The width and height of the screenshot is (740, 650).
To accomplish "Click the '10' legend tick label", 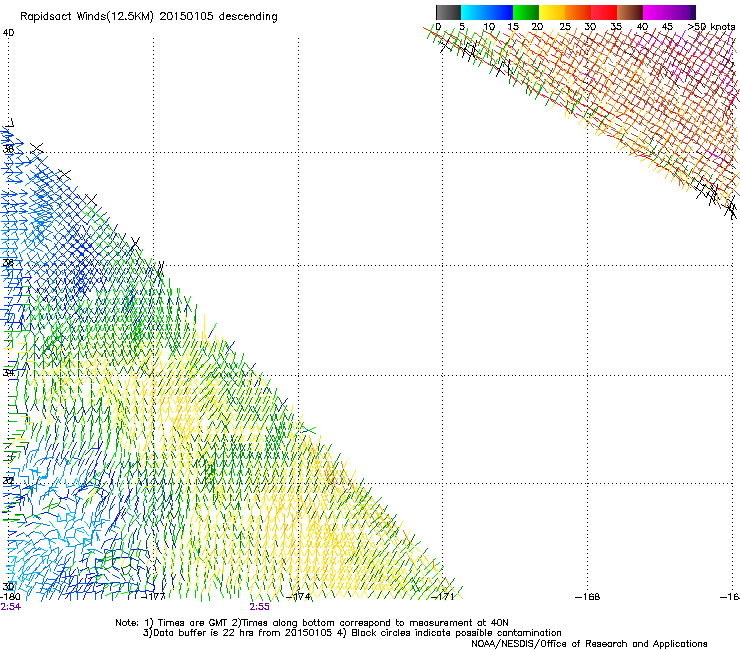I will pos(489,27).
